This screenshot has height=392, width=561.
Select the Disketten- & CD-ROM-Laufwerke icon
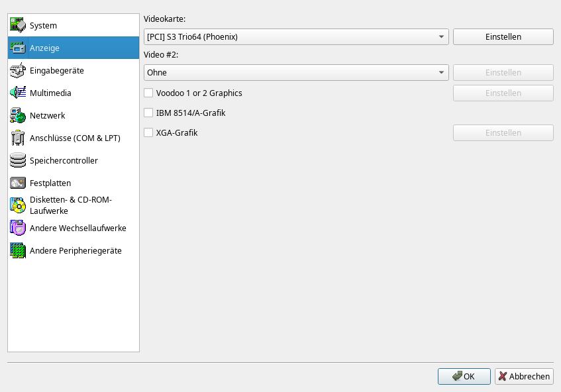click(18, 205)
